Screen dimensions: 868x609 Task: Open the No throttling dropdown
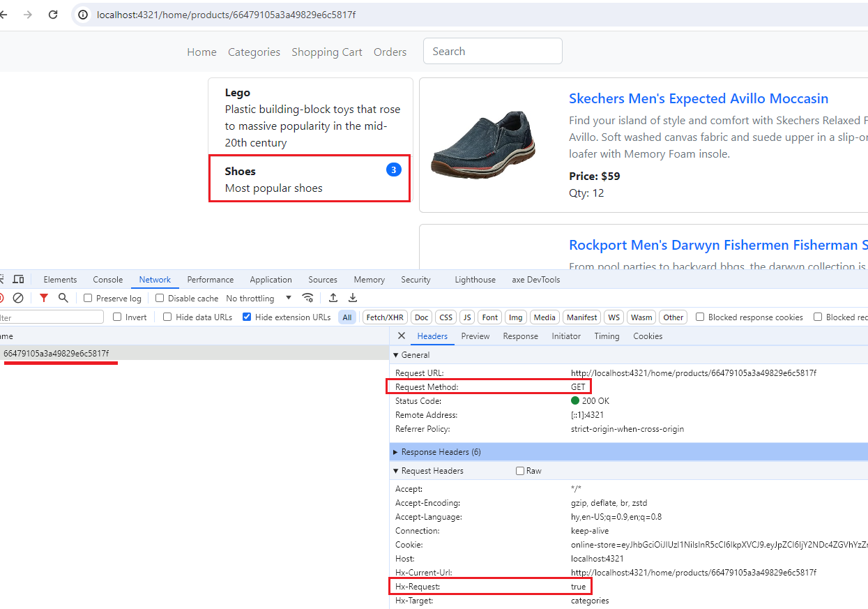[x=259, y=298]
